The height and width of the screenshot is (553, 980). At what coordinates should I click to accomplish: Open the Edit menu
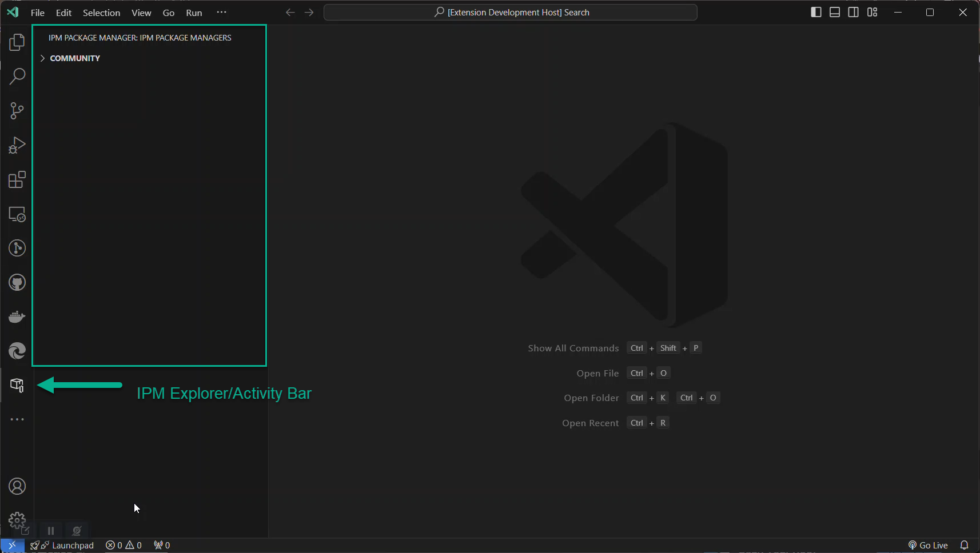click(63, 13)
